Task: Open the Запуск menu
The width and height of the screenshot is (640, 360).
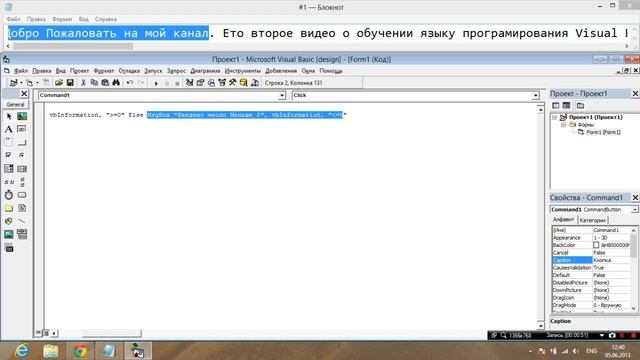Action: [x=153, y=71]
